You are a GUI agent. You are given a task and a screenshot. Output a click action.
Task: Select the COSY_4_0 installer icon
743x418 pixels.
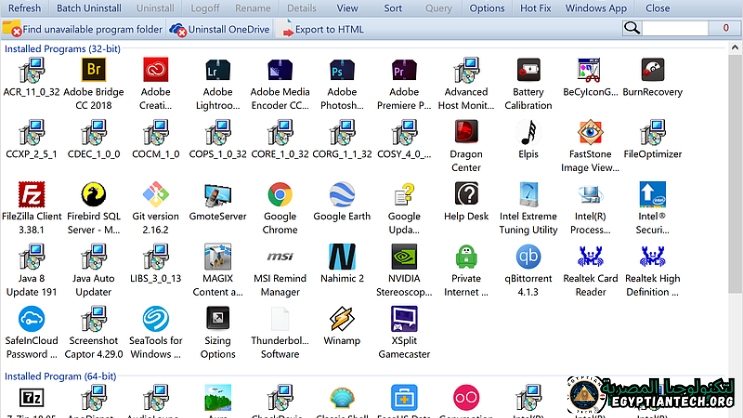coord(404,132)
